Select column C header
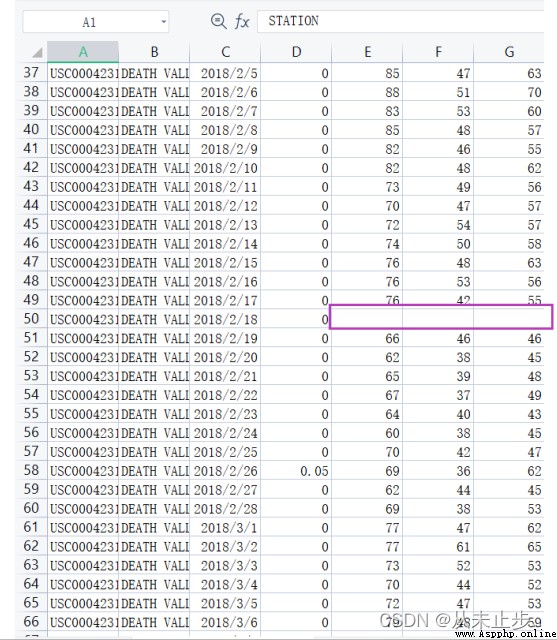The height and width of the screenshot is (640, 557). pos(225,52)
